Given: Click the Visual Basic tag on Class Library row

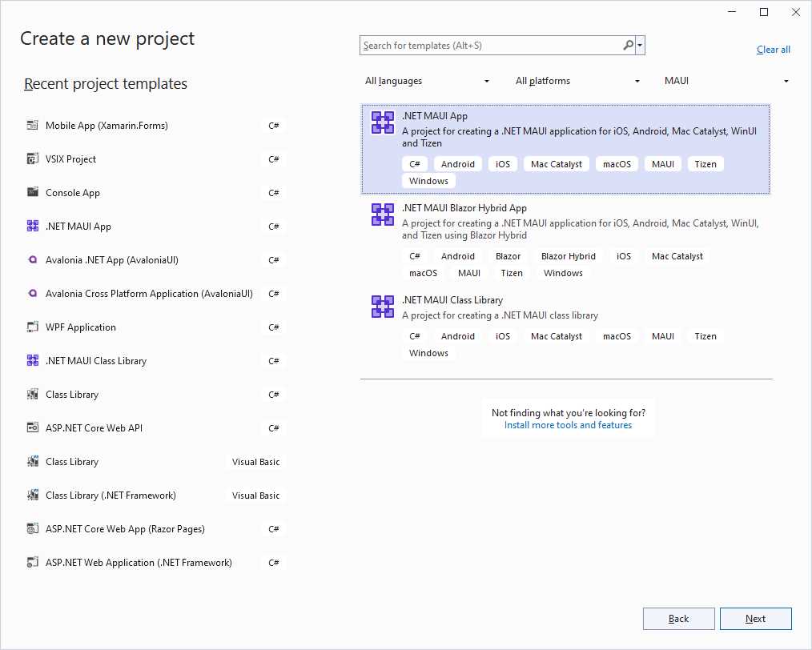Looking at the screenshot, I should pos(255,462).
